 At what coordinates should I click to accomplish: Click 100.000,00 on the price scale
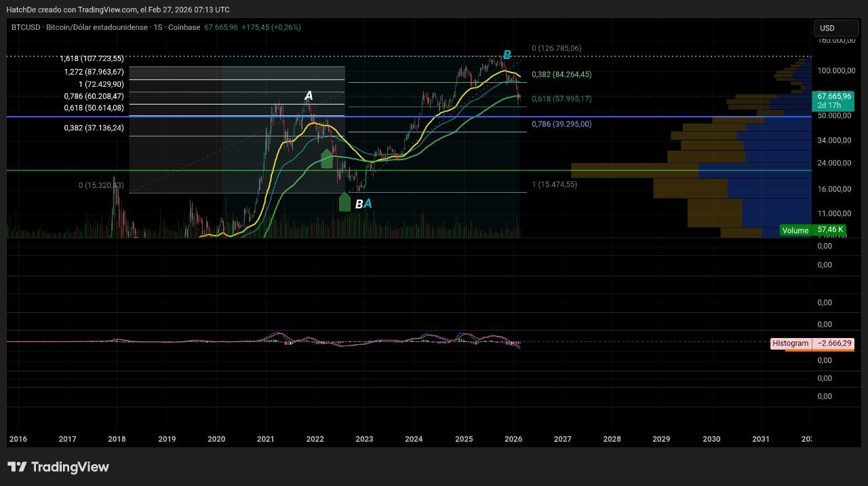tap(835, 71)
